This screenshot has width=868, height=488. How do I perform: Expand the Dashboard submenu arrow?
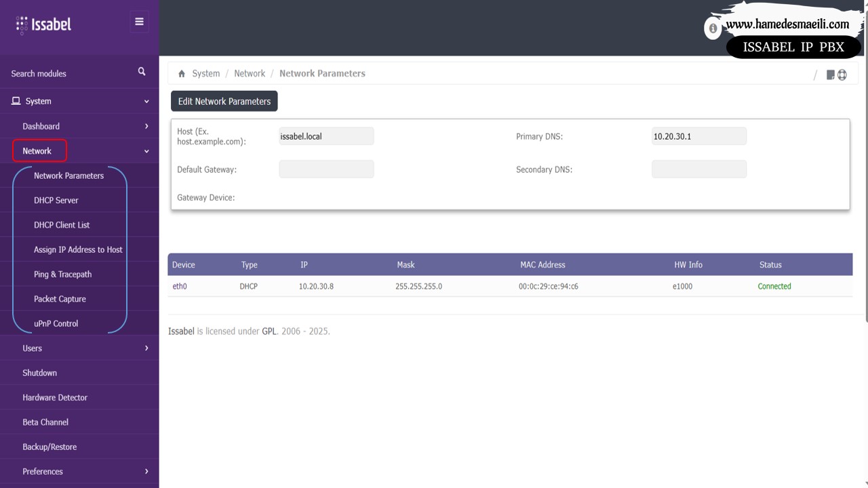click(x=146, y=126)
